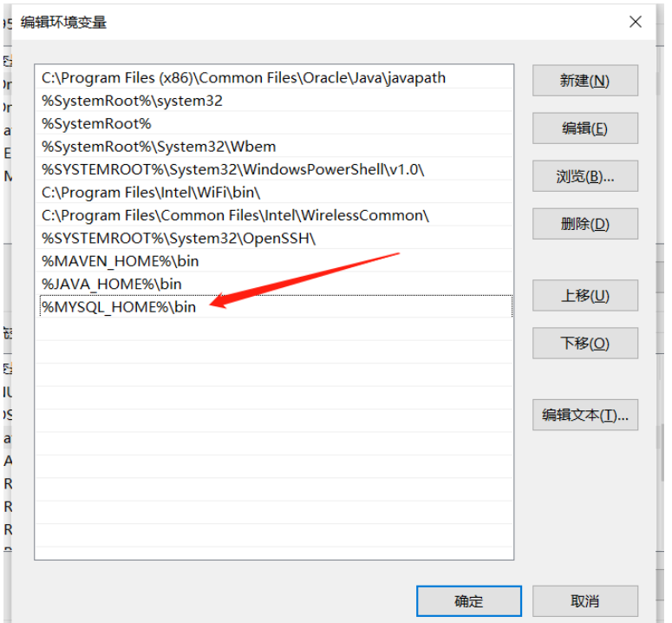Image resolution: width=672 pixels, height=623 pixels.
Task: Delete entry with 删除(D) button
Action: pyautogui.click(x=585, y=224)
